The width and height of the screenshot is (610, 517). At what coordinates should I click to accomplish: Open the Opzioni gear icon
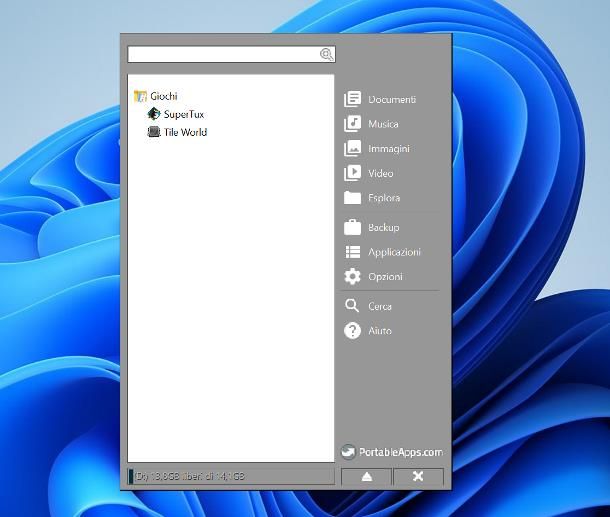352,277
